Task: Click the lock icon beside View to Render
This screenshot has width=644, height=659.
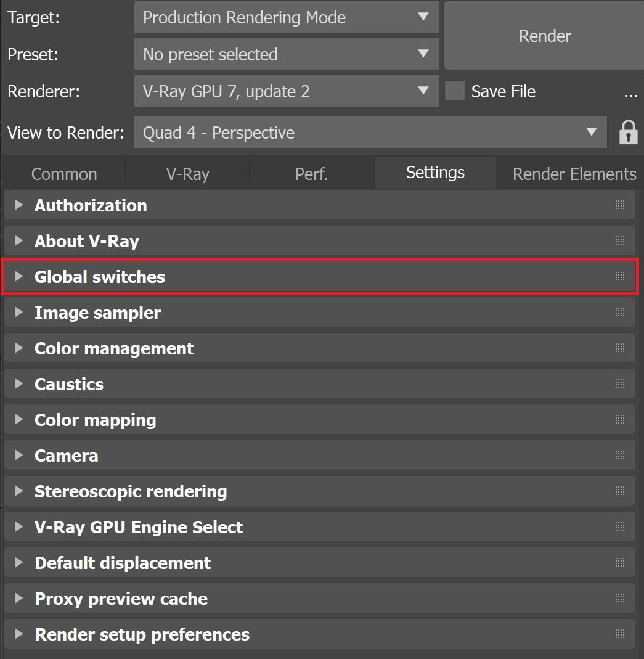Action: pos(628,133)
